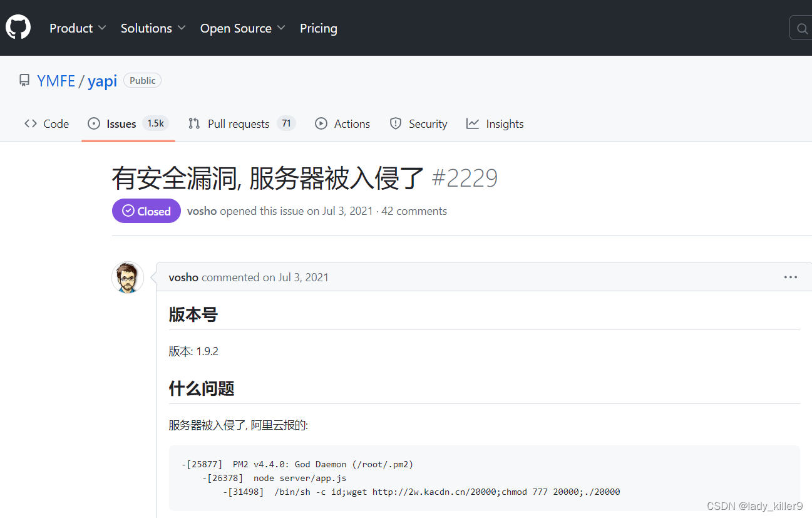
Task: Open the comment three-dots options menu
Action: tap(791, 277)
